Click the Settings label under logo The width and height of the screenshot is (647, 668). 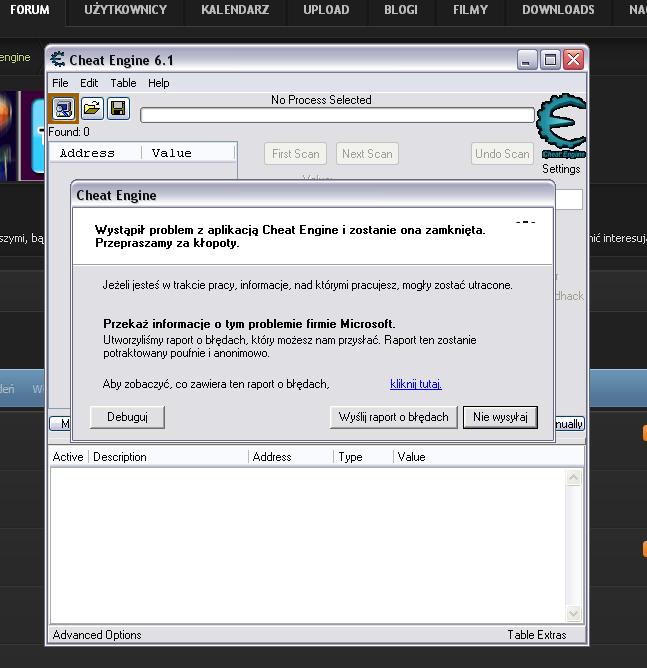pyautogui.click(x=561, y=169)
